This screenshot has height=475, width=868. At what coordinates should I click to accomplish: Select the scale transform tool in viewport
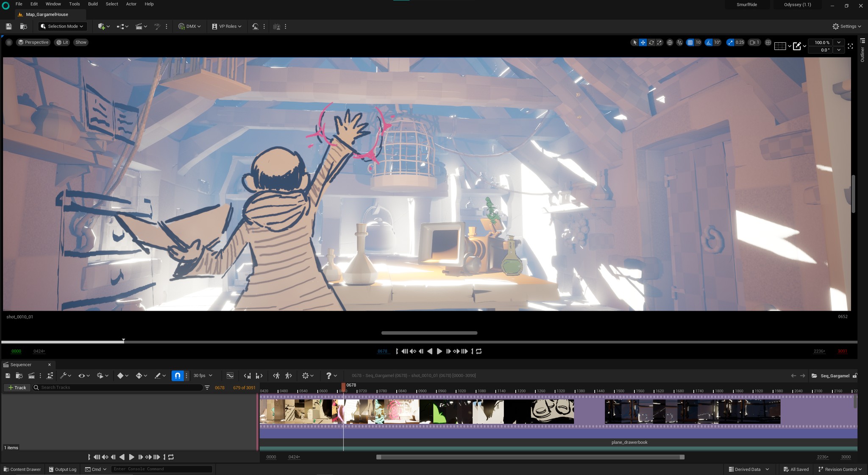pos(659,42)
